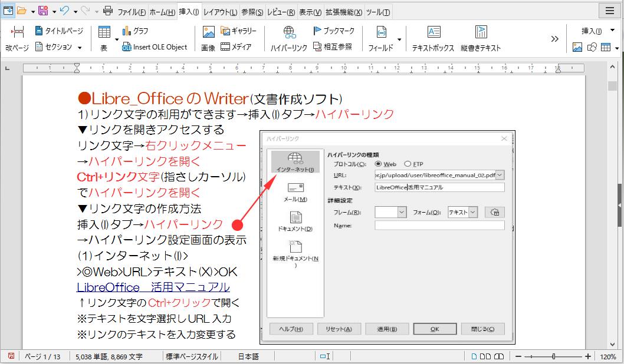Expand the セクション dropdown arrow
Image resolution: width=624 pixels, height=364 pixels.
point(80,48)
